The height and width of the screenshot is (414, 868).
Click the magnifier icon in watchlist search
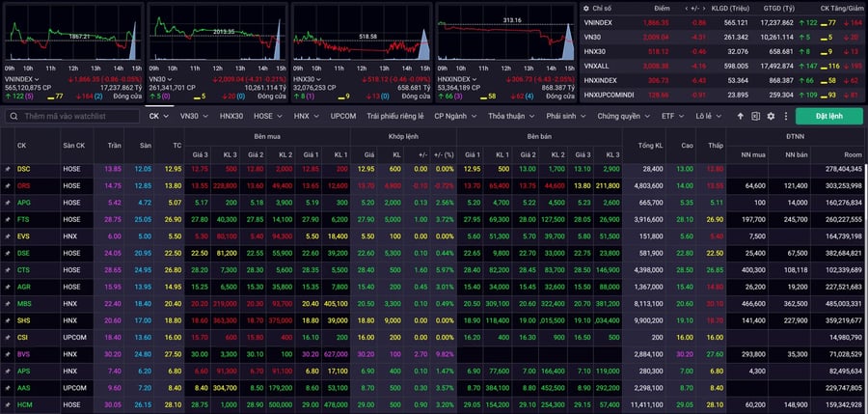click(14, 117)
